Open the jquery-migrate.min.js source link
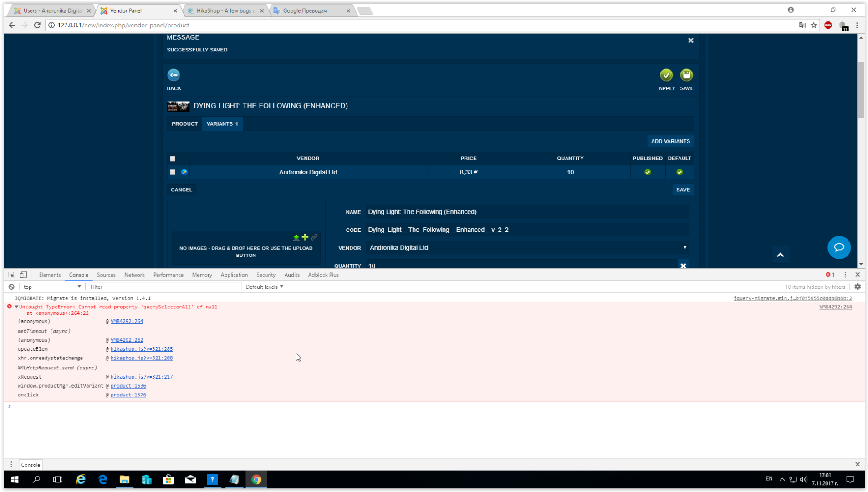The width and height of the screenshot is (868, 492). [x=792, y=298]
